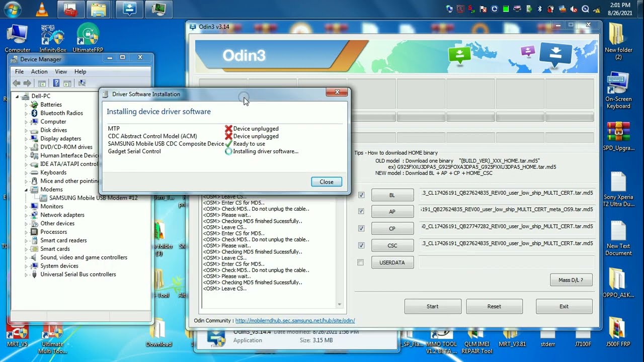
Task: Open the Windows Explorer taskbar icon
Action: point(99,9)
